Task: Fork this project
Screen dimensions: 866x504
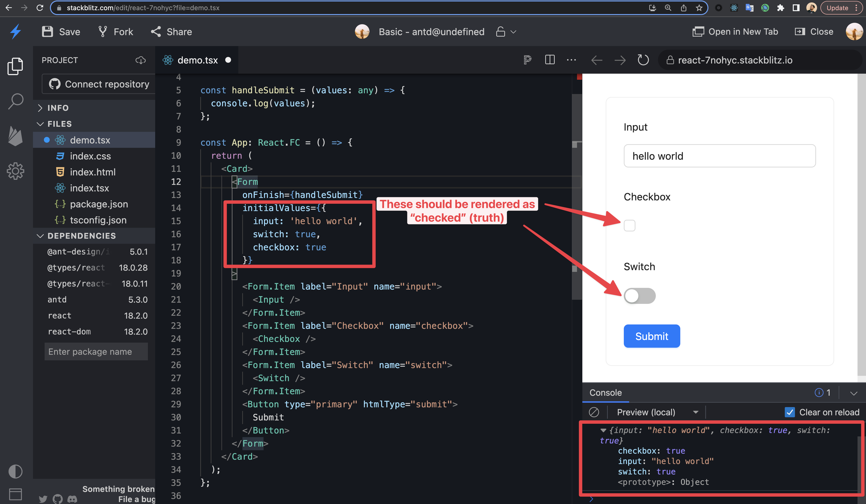Action: point(116,31)
